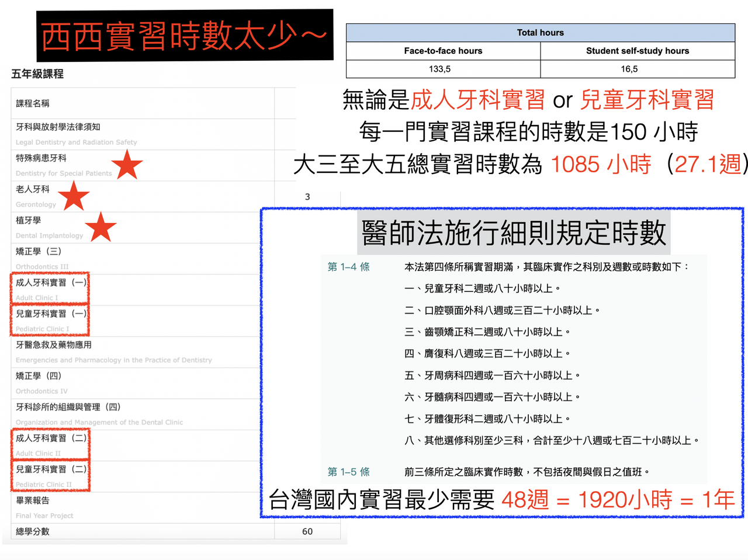Click the 第 1–4 條 article link

[x=348, y=267]
